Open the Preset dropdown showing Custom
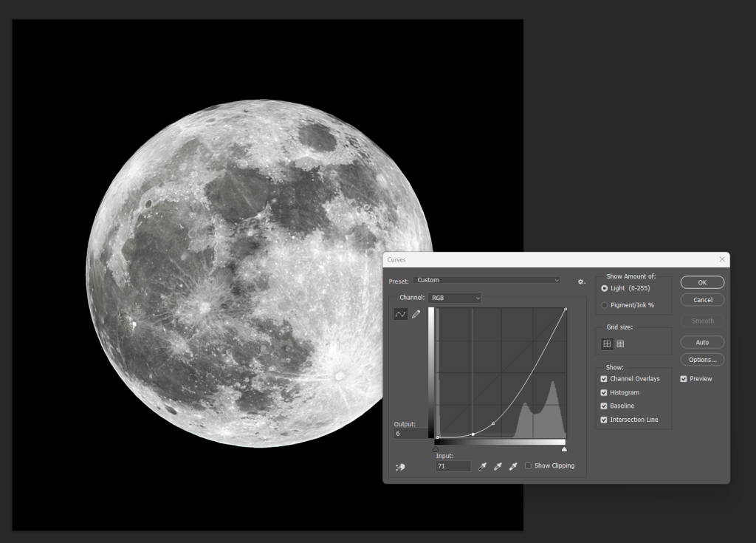The image size is (756, 543). [486, 280]
